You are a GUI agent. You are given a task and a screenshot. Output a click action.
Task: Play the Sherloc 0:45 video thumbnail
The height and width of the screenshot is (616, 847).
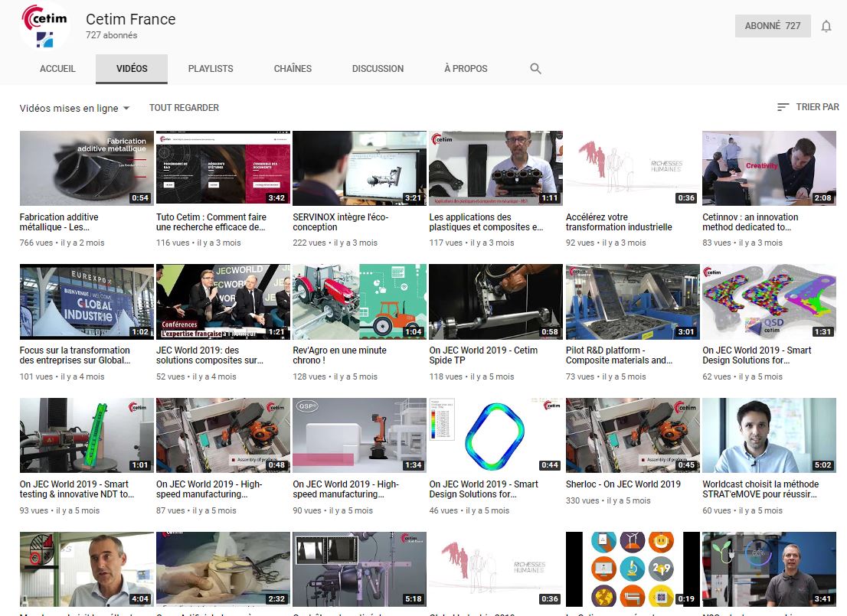[633, 435]
